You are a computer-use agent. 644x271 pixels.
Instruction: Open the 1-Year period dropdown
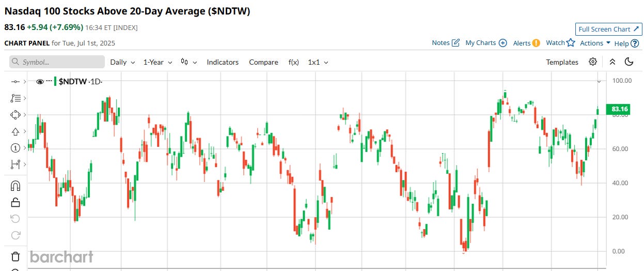(158, 62)
